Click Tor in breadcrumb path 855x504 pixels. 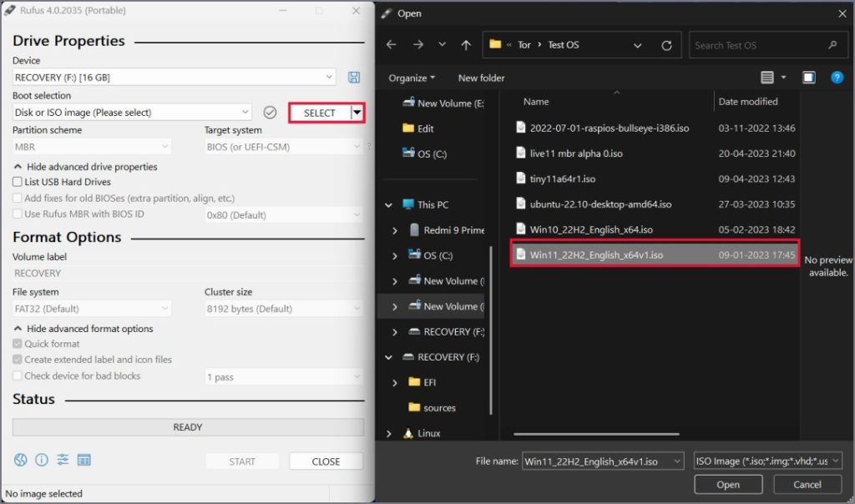(524, 45)
